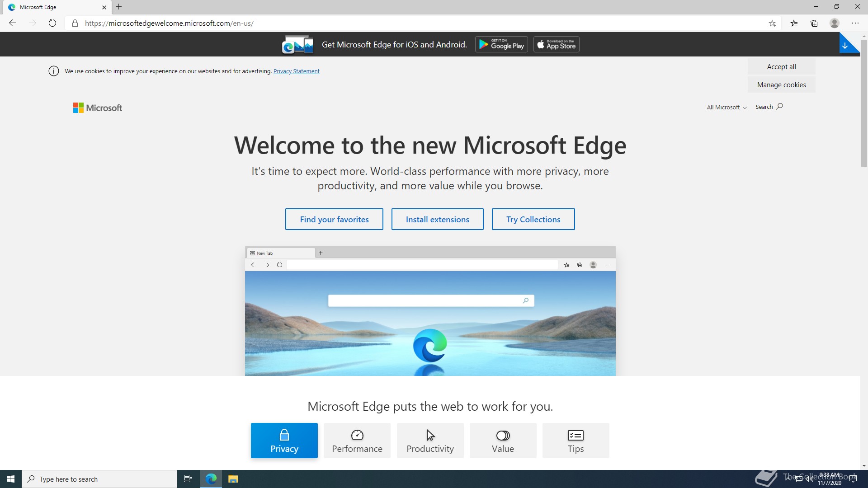Select the Performance tab
The height and width of the screenshot is (488, 868).
click(x=357, y=441)
